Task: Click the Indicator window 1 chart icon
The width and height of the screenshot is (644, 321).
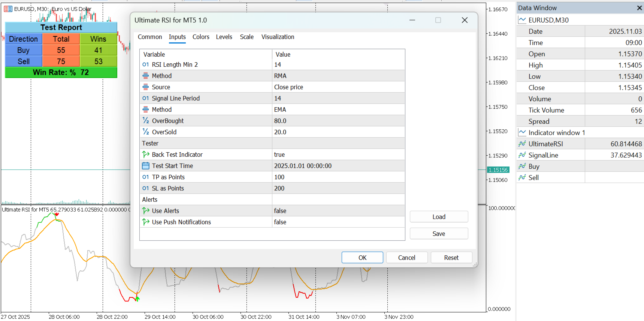Action: click(522, 132)
